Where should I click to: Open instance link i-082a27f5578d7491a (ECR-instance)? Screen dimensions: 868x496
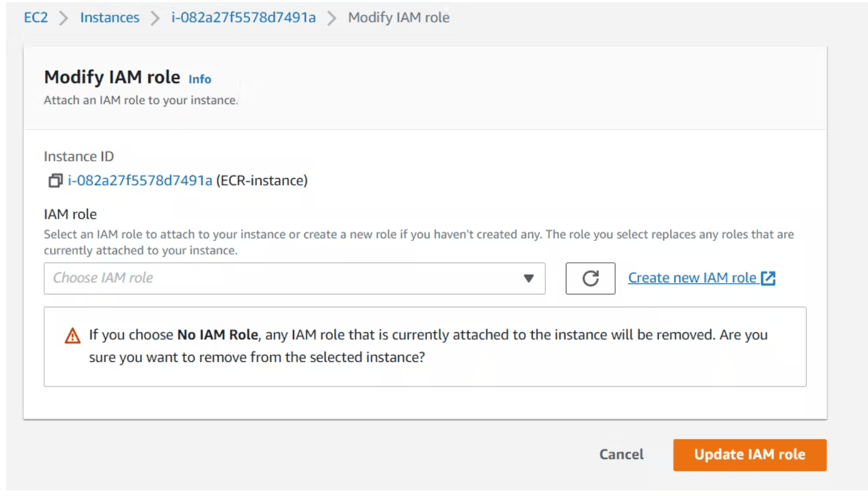click(x=139, y=180)
